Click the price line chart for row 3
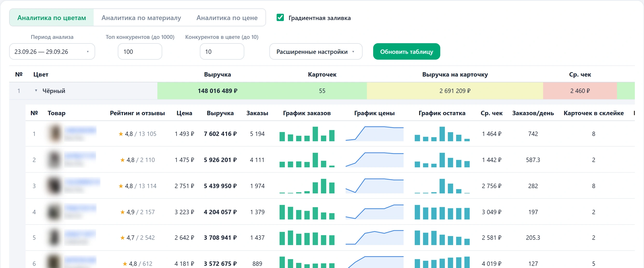The image size is (644, 268). [x=374, y=186]
